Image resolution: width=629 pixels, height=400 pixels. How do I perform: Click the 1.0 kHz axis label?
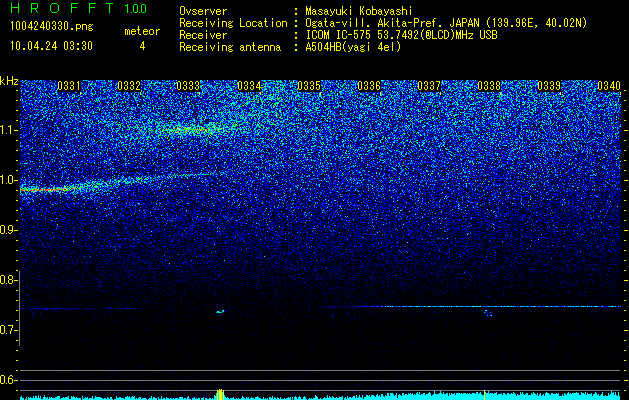[x=8, y=180]
